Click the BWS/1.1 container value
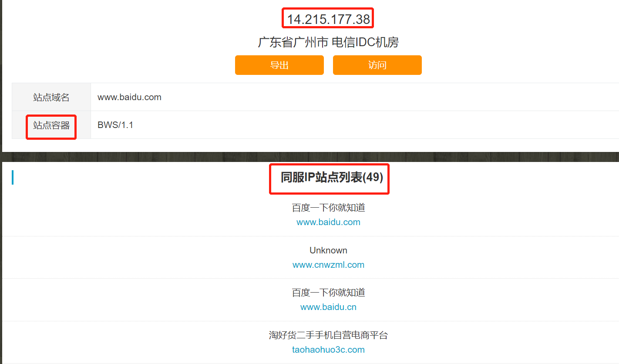This screenshot has width=619, height=364. click(x=115, y=125)
